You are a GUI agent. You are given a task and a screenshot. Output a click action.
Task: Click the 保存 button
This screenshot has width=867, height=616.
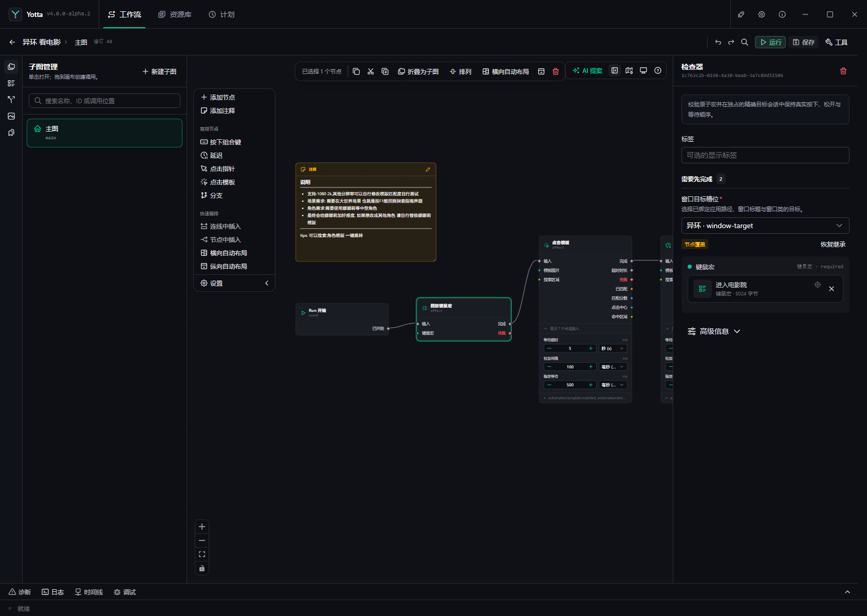(x=803, y=42)
